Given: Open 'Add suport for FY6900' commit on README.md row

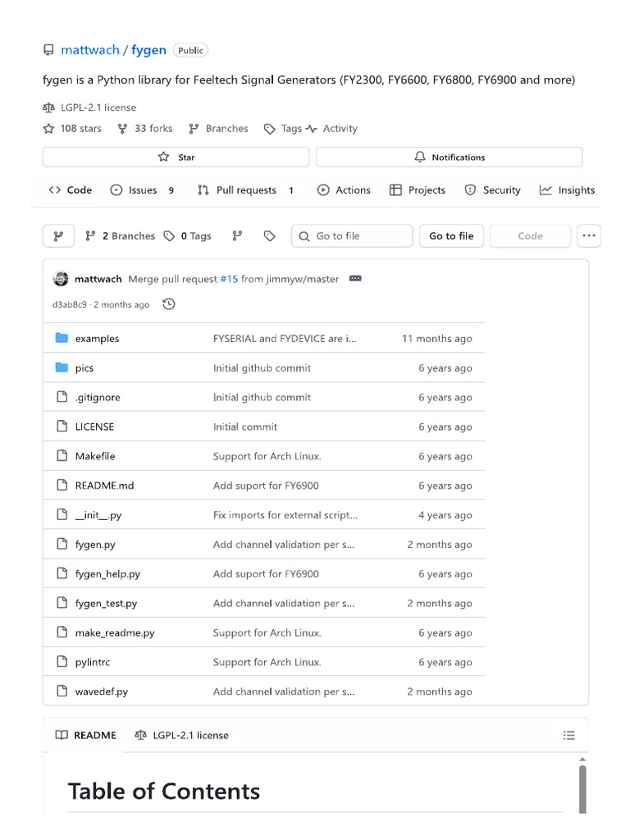Looking at the screenshot, I should [x=266, y=486].
